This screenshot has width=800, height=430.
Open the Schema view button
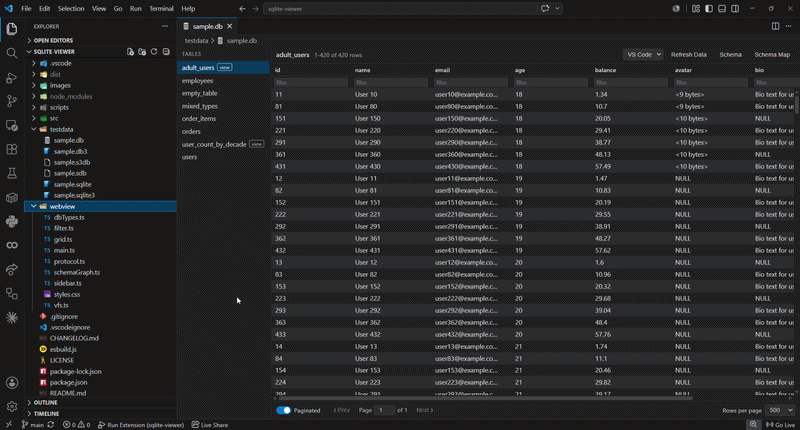click(x=730, y=55)
